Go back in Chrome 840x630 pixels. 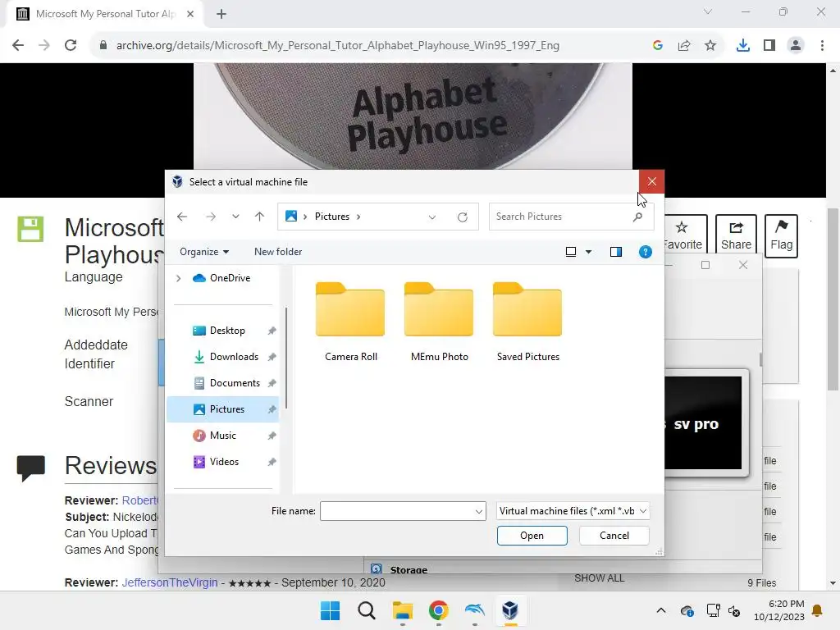pos(18,46)
